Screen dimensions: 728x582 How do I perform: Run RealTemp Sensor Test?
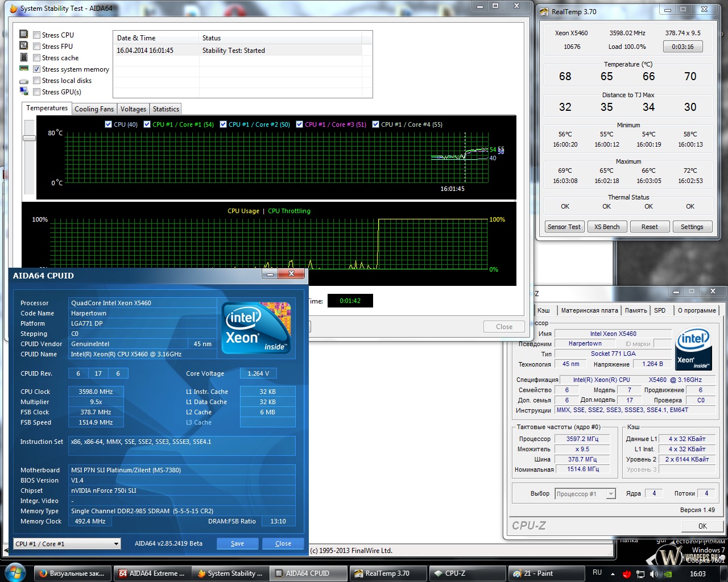564,227
